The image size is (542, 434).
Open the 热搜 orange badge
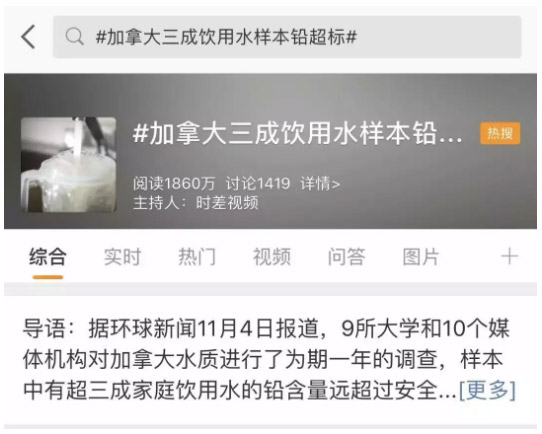coord(500,133)
